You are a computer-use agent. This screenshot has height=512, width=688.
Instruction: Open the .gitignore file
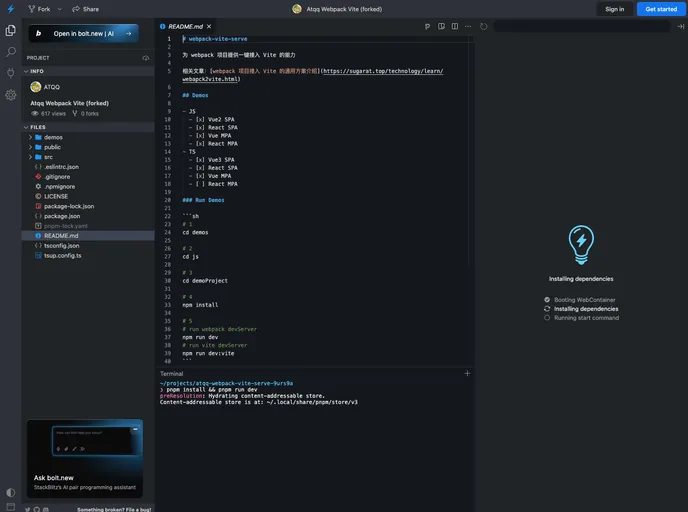(x=88, y=177)
